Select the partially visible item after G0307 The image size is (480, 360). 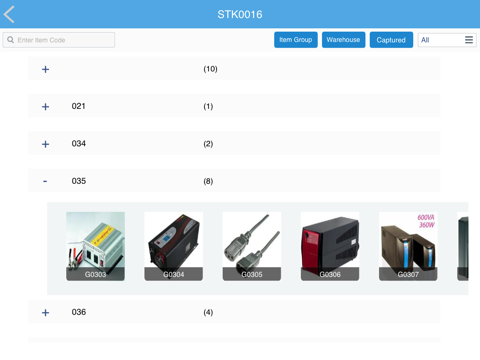[463, 246]
